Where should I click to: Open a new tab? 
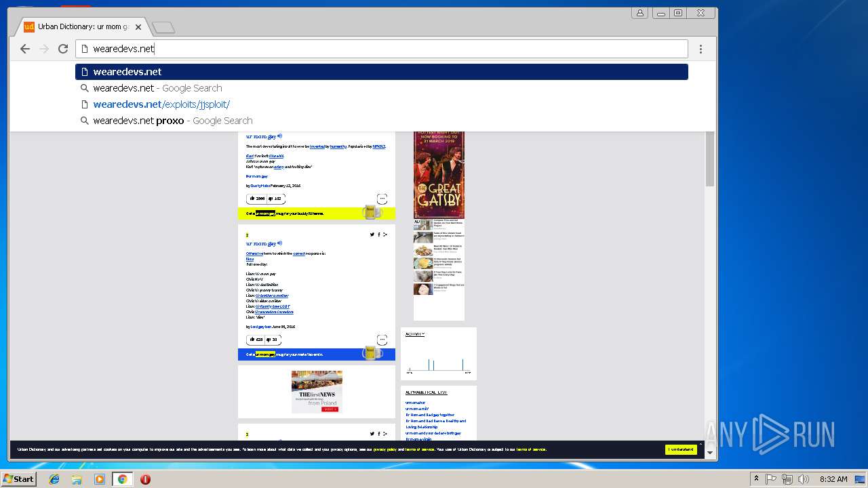coord(163,27)
